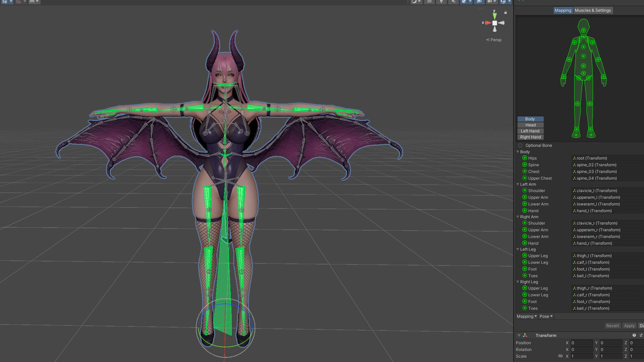Click lowerarm_r (Transform) object field
Screen dimensions: 644x362
tap(608, 237)
